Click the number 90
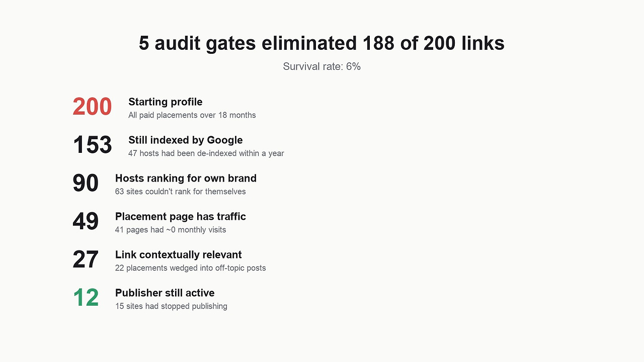 86,183
